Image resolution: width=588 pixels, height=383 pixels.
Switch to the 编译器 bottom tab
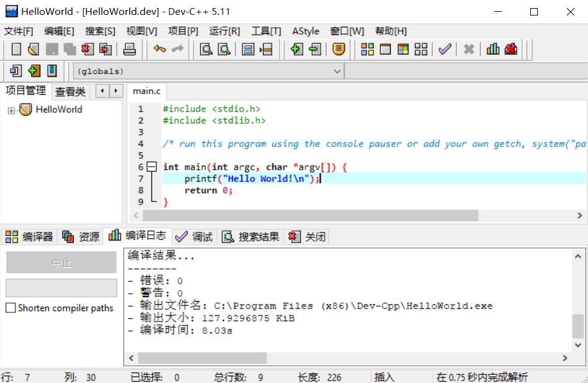29,237
